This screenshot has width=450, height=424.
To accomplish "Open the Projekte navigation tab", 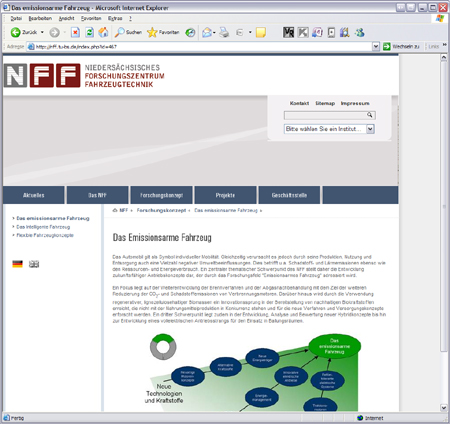I will coord(225,195).
